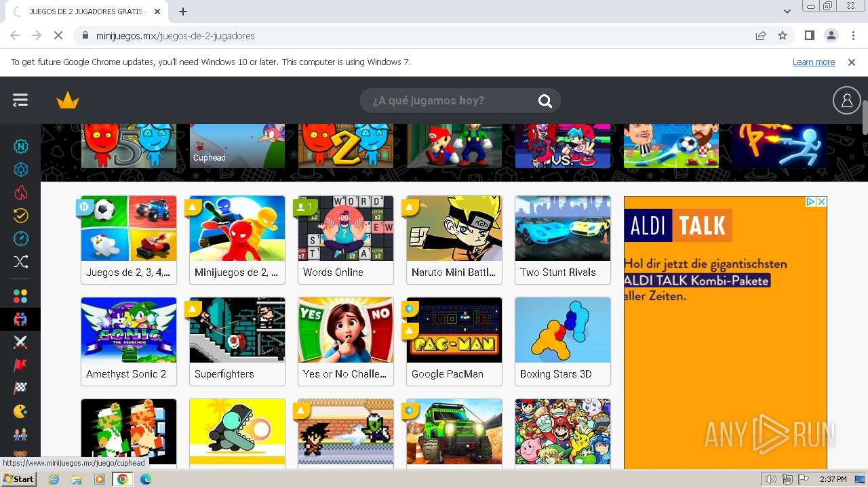Click the shuffle random game icon
Image resolution: width=868 pixels, height=488 pixels.
pos(21,262)
